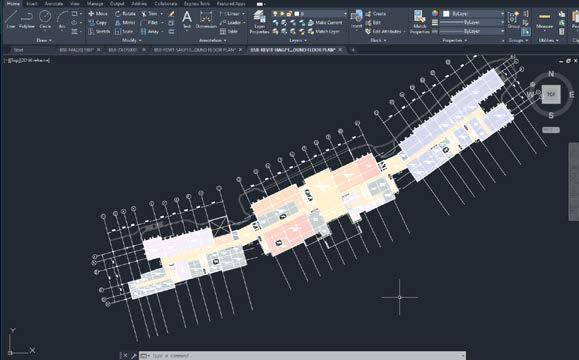This screenshot has height=360, width=579.
Task: Activate the Match Properties tool
Action: click(419, 22)
